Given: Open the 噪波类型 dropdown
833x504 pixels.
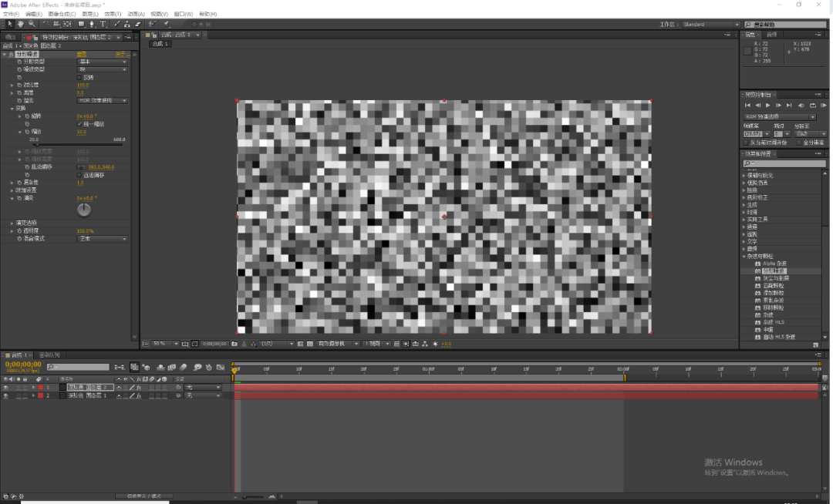Looking at the screenshot, I should click(103, 69).
